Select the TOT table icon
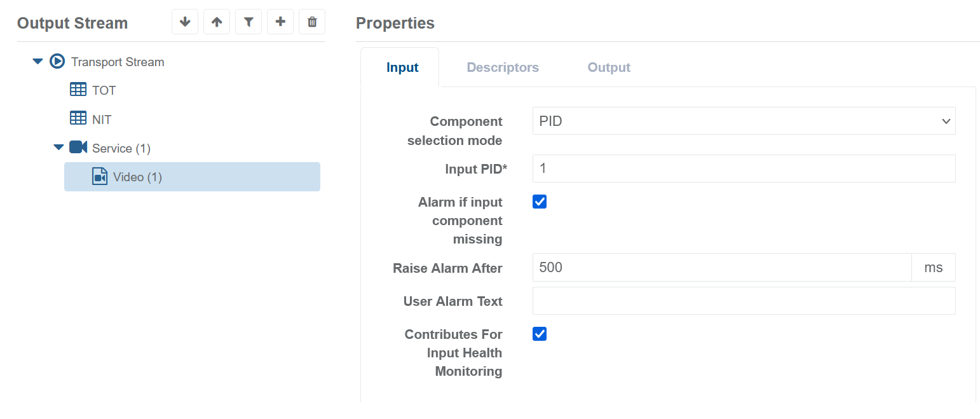This screenshot has height=419, width=980. point(78,90)
